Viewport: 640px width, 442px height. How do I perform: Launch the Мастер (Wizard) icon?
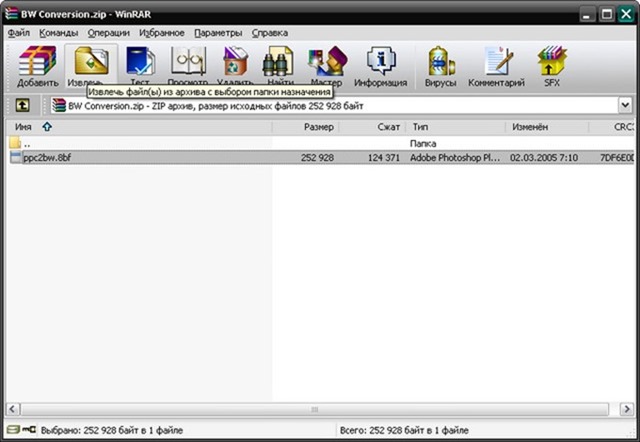[x=327, y=61]
